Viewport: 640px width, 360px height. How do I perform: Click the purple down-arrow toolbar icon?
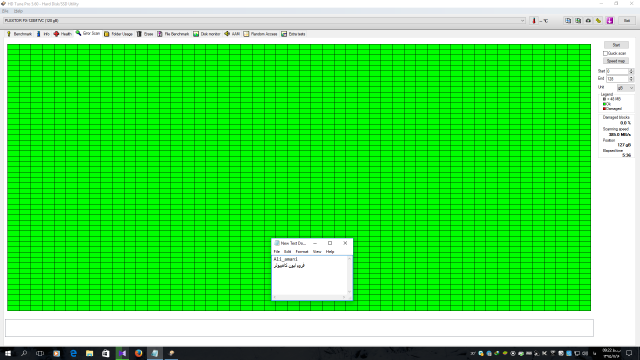[x=610, y=20]
